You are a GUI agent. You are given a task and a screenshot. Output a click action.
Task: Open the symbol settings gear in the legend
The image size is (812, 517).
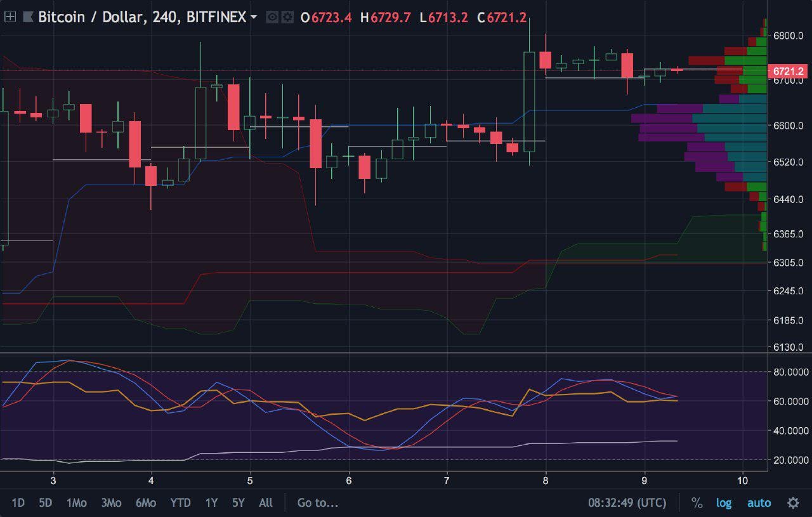point(287,17)
